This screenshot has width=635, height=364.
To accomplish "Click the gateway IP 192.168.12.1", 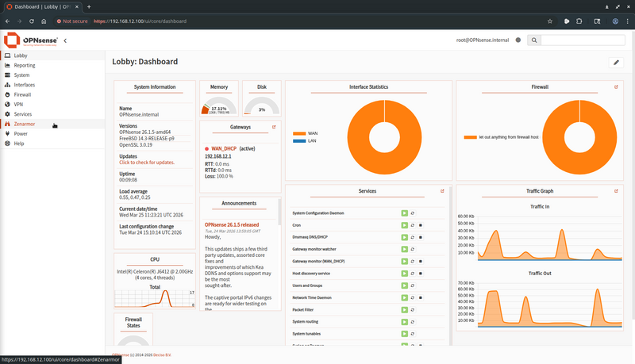I will [217, 156].
